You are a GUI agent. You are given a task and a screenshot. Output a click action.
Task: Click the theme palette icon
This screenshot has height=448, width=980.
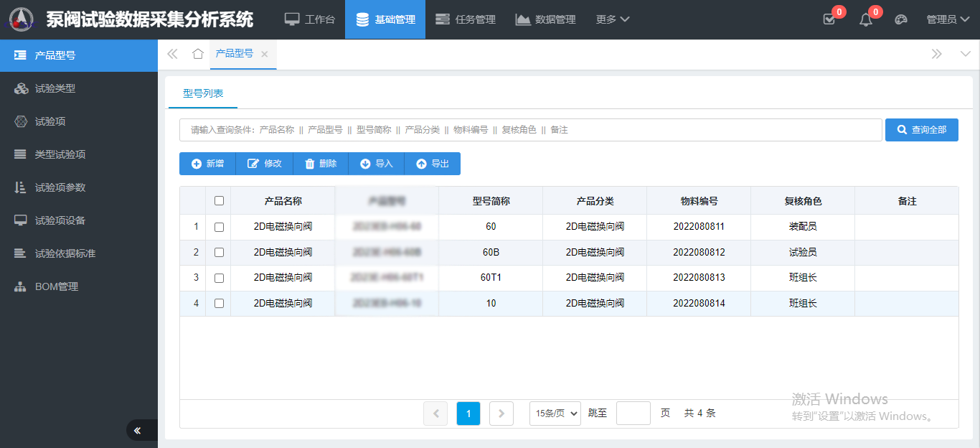tap(901, 20)
